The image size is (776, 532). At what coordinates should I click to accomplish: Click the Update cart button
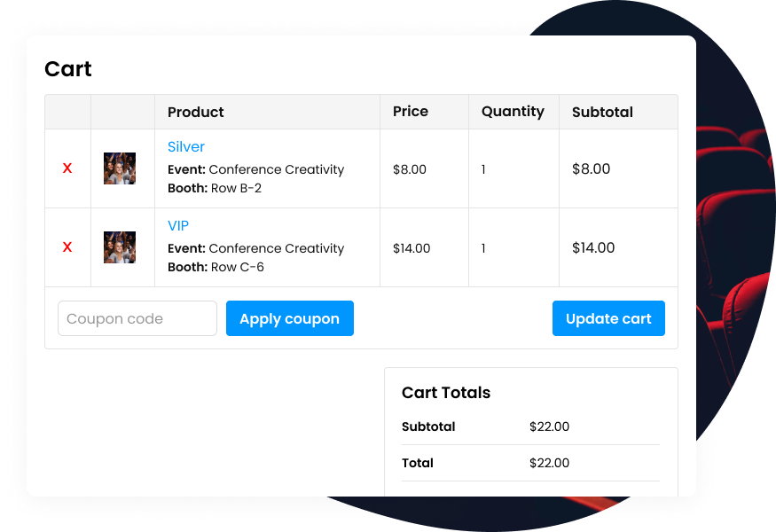coord(608,318)
